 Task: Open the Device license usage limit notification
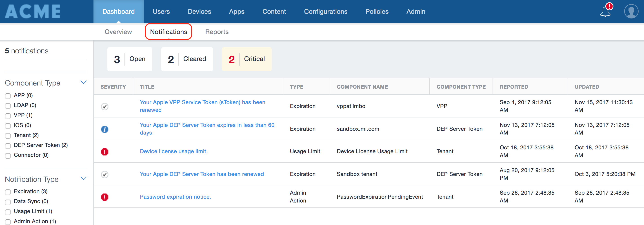coord(173,151)
